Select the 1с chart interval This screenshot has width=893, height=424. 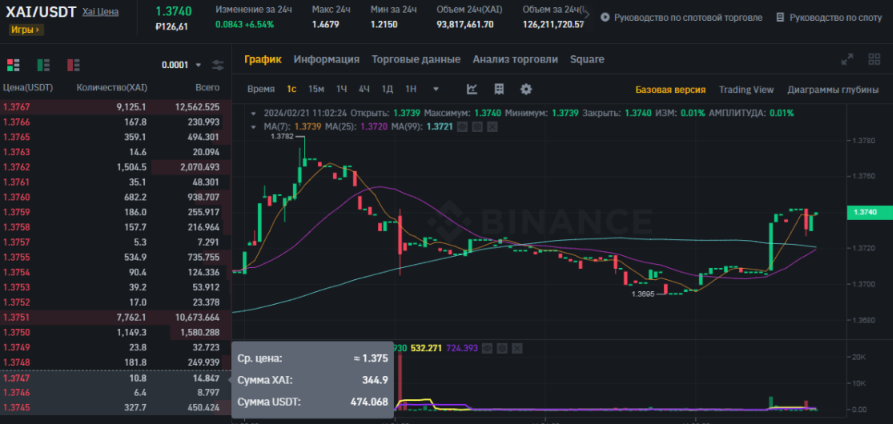click(x=292, y=89)
